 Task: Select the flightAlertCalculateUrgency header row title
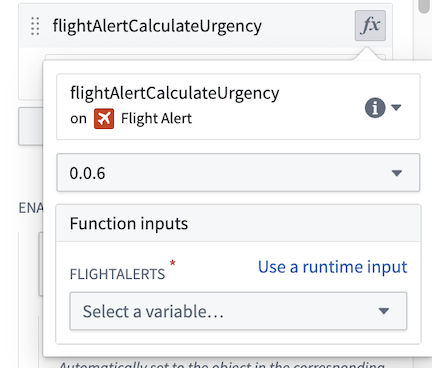coord(157,26)
